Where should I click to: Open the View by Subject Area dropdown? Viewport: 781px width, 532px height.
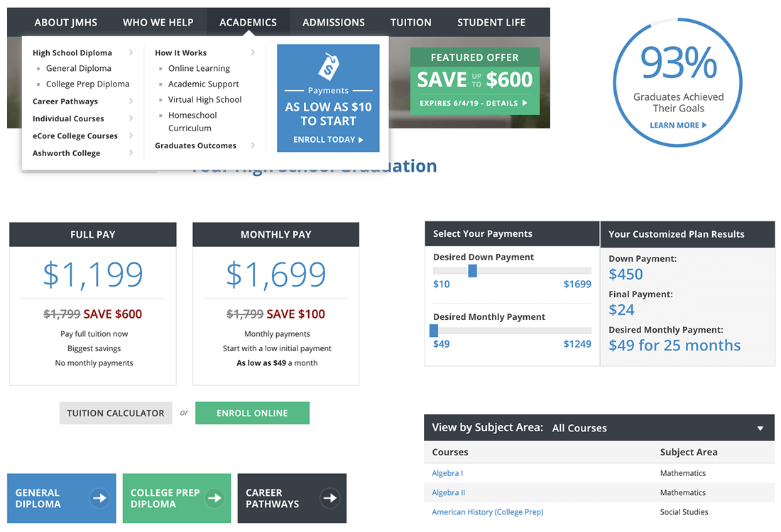pos(760,428)
